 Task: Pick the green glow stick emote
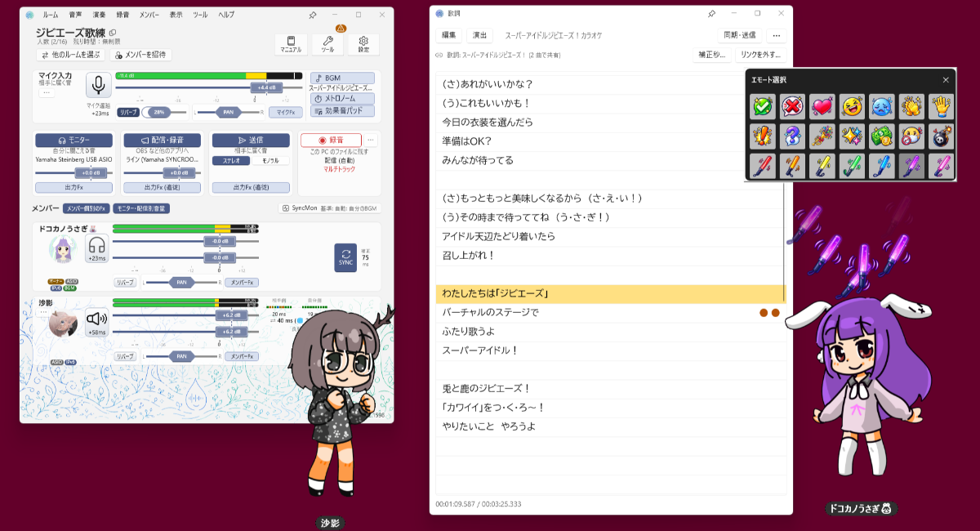coord(852,165)
